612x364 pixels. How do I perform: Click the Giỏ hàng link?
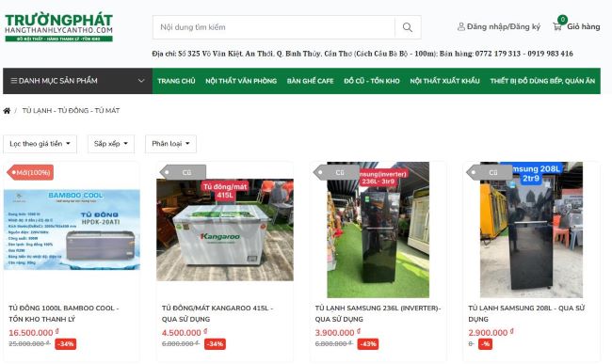point(583,26)
